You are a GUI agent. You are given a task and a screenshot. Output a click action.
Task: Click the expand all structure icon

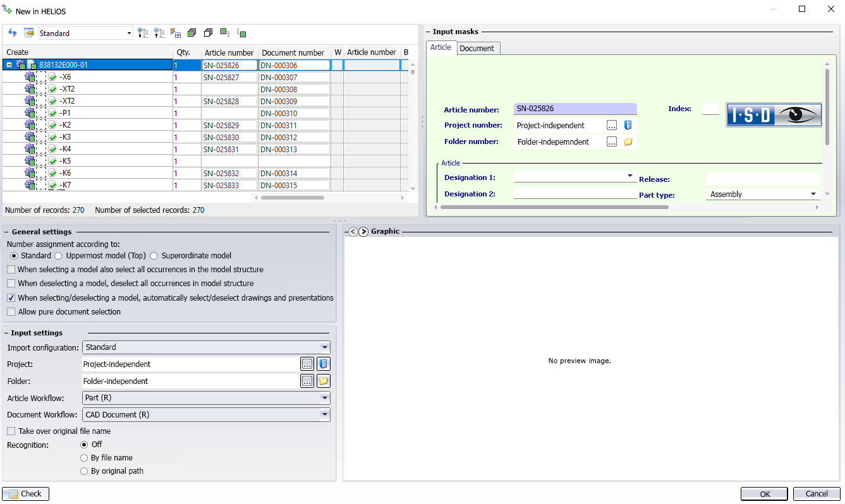click(x=143, y=33)
